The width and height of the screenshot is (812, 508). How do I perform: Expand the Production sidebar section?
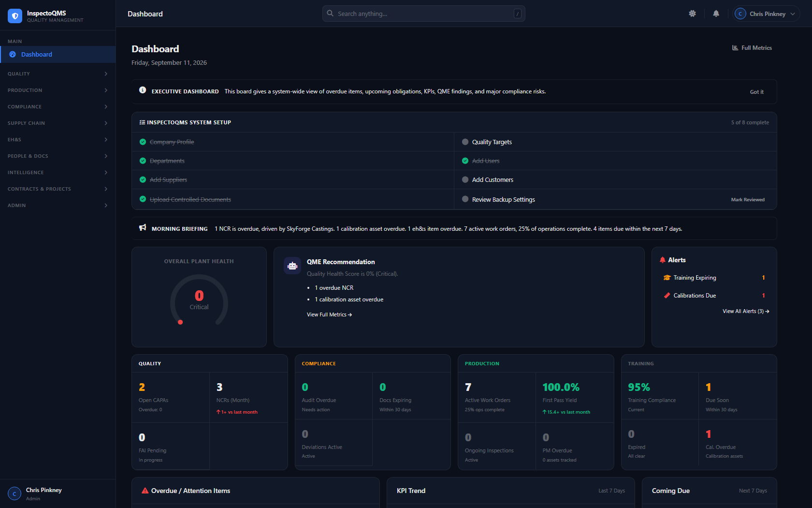[x=58, y=90]
